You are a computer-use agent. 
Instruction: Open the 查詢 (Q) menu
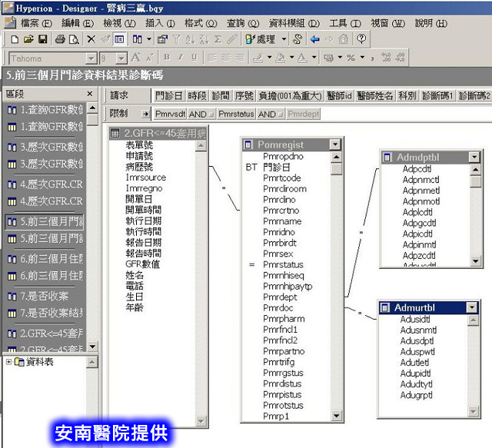click(x=243, y=23)
